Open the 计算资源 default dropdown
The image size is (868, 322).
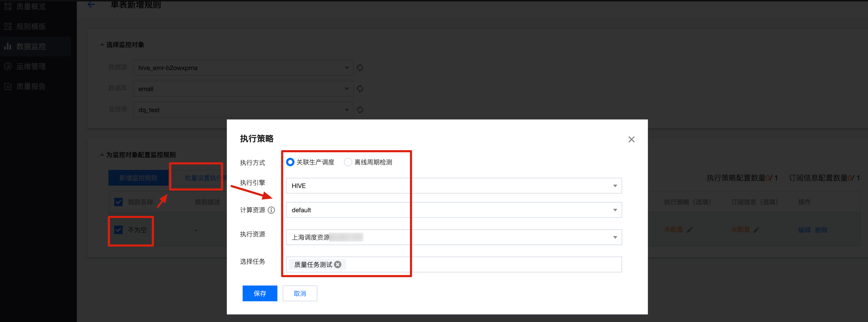coord(454,210)
